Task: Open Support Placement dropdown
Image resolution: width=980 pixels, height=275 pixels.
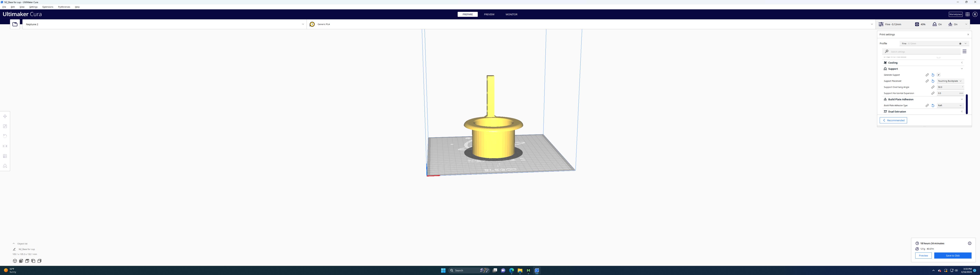Action: point(950,81)
